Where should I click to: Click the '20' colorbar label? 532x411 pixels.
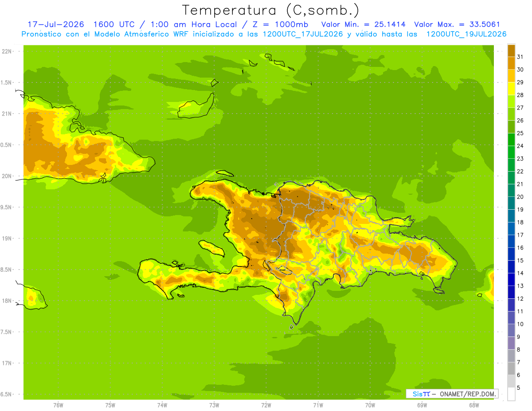coord(520,197)
